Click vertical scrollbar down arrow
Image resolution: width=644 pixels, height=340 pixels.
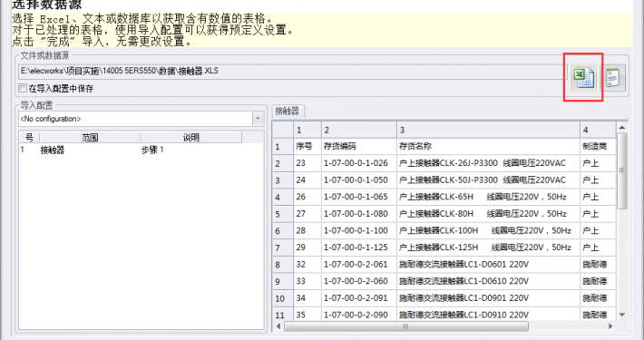point(622,316)
